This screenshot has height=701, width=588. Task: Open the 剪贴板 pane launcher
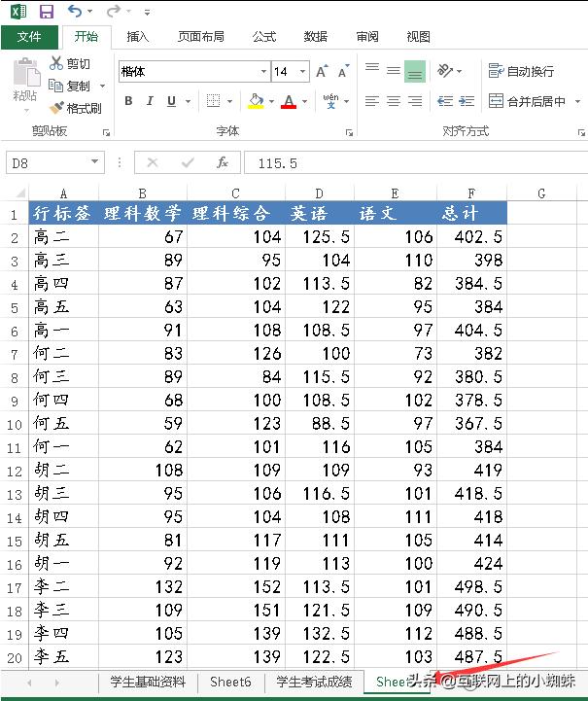pos(106,132)
